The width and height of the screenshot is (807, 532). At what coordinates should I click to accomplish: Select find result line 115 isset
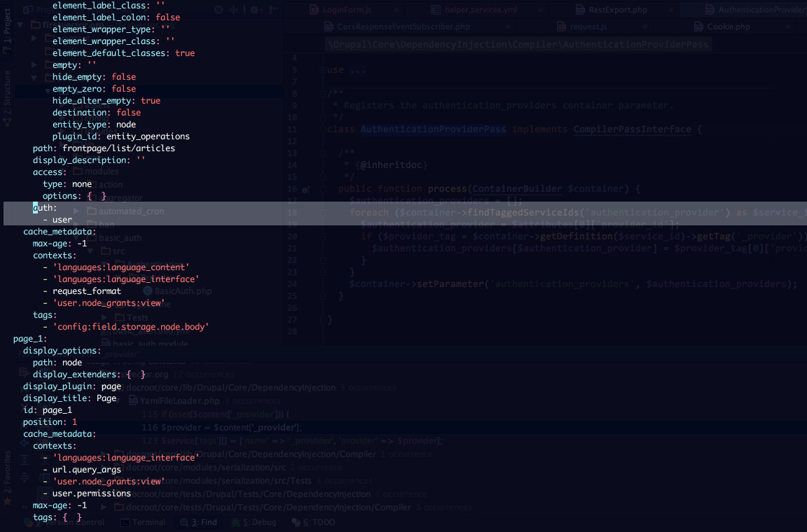coord(216,414)
